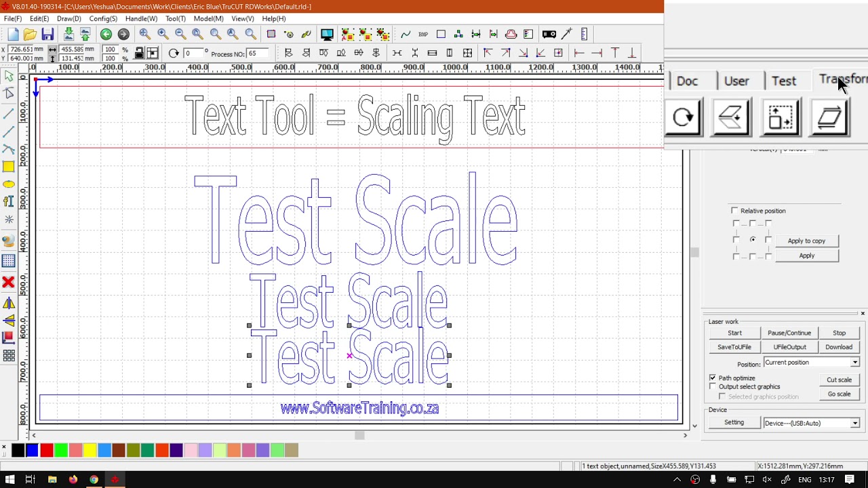Select the middle-left anchor point box
Image resolution: width=868 pixels, height=488 pixels.
(x=736, y=239)
